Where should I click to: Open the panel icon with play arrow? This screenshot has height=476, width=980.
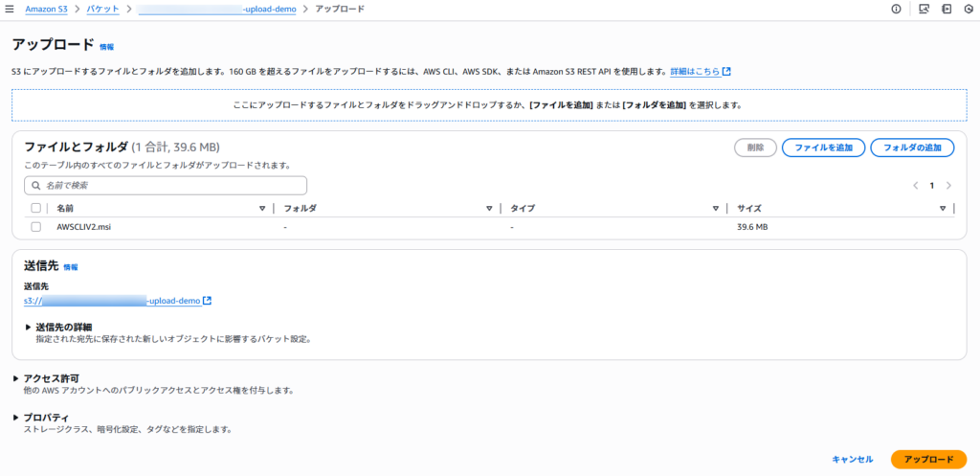pos(947,9)
